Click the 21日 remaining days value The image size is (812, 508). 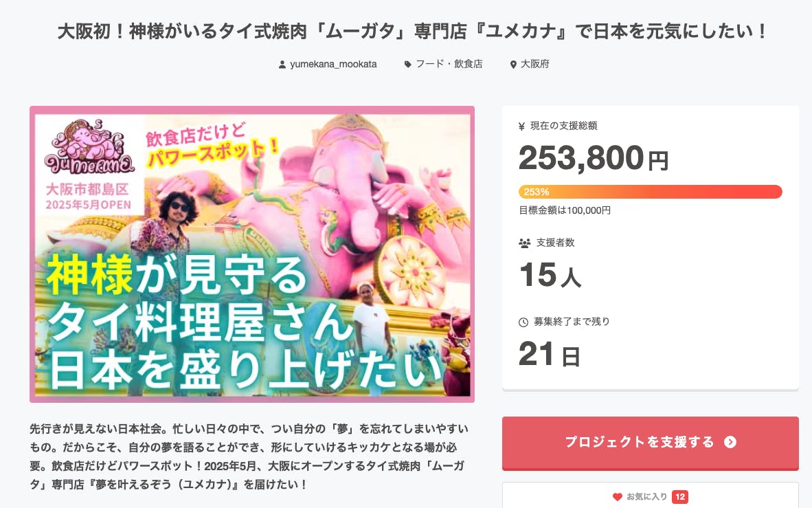[x=549, y=355]
